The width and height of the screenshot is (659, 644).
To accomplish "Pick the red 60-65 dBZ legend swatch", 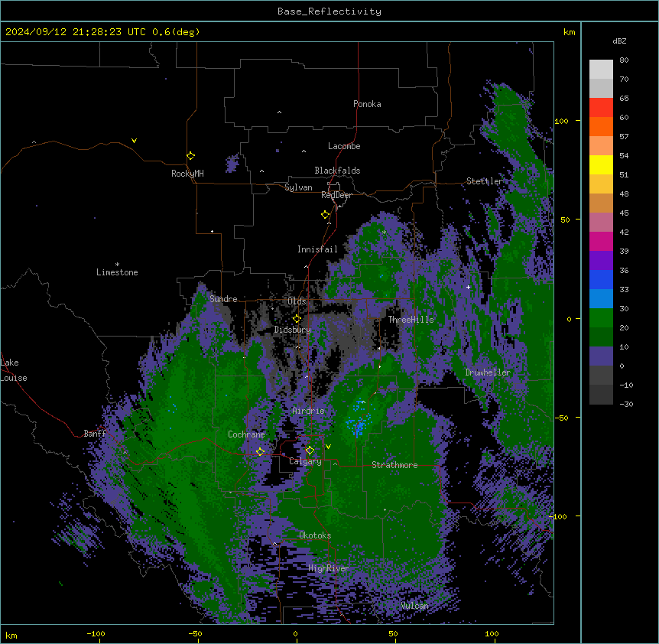I will (x=601, y=107).
